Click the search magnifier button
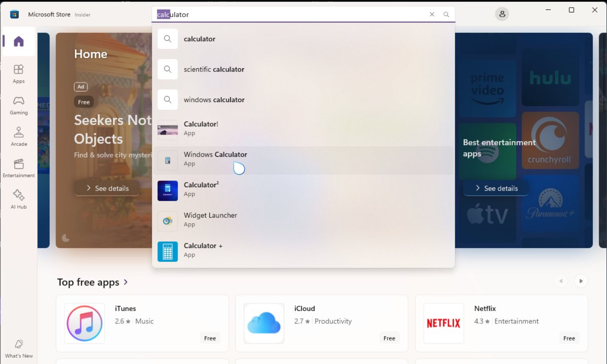The image size is (607, 364). (x=446, y=14)
